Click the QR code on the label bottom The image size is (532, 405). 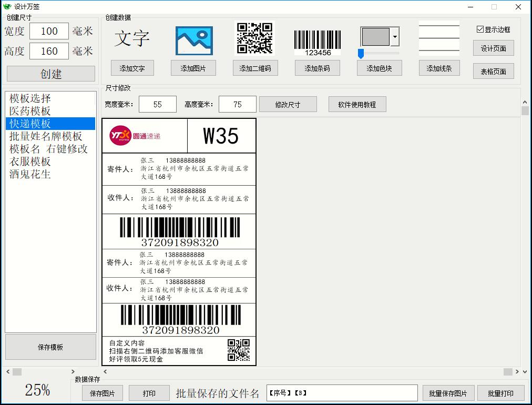(x=239, y=350)
